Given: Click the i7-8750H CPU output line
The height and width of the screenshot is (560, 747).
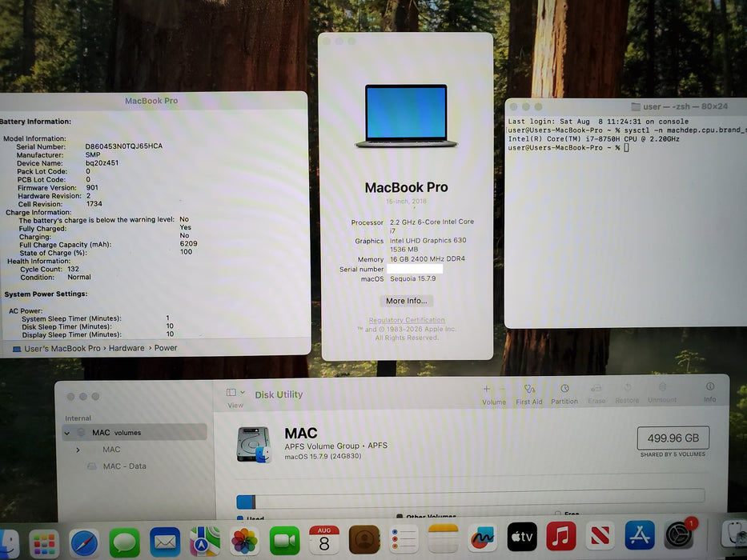Looking at the screenshot, I should [x=593, y=139].
